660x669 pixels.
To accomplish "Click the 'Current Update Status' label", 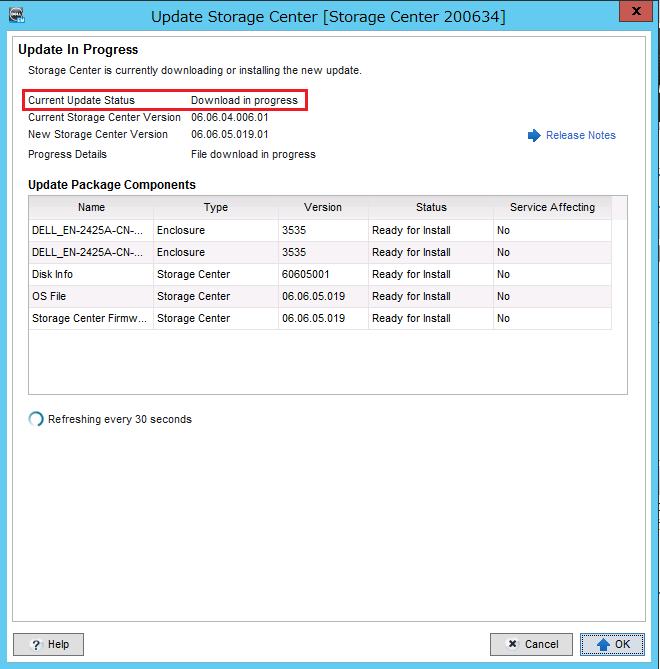I will pyautogui.click(x=81, y=100).
